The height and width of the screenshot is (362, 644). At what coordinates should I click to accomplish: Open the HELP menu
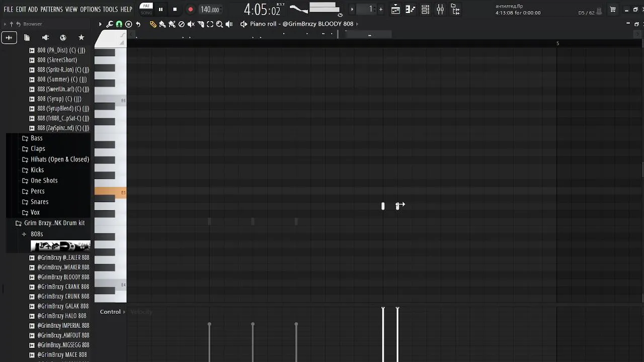[x=126, y=10]
